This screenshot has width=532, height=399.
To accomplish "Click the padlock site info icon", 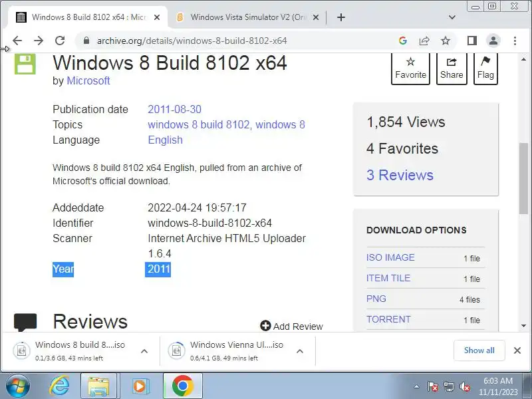I will (86, 41).
